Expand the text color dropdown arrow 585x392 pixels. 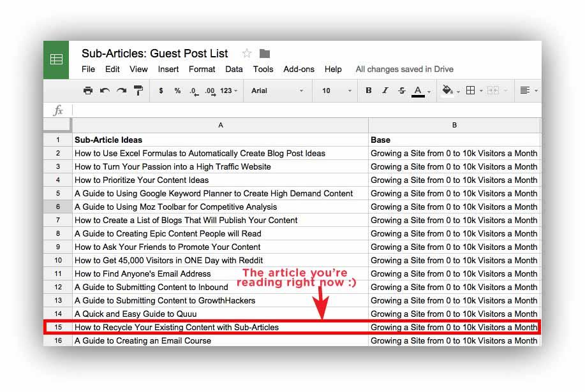429,91
